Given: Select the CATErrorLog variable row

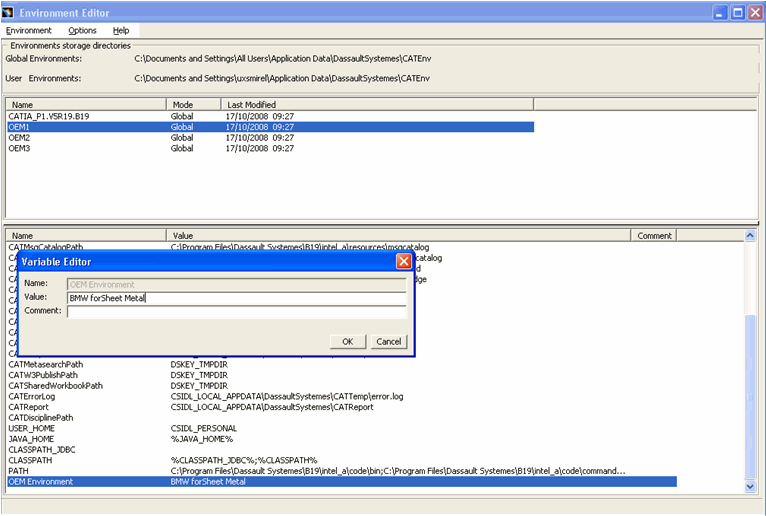Looking at the screenshot, I should [32, 397].
